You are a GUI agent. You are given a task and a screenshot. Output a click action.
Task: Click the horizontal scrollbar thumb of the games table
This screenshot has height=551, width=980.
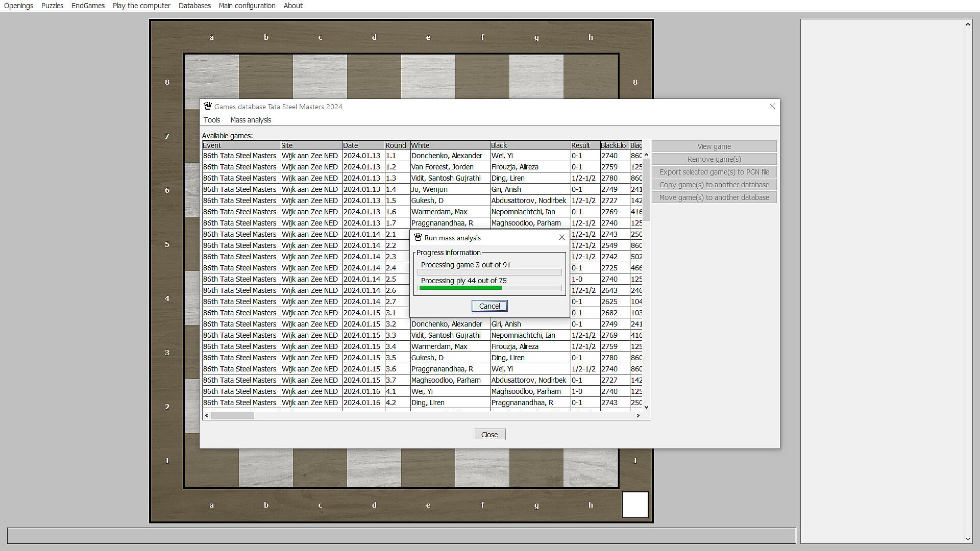click(x=233, y=416)
